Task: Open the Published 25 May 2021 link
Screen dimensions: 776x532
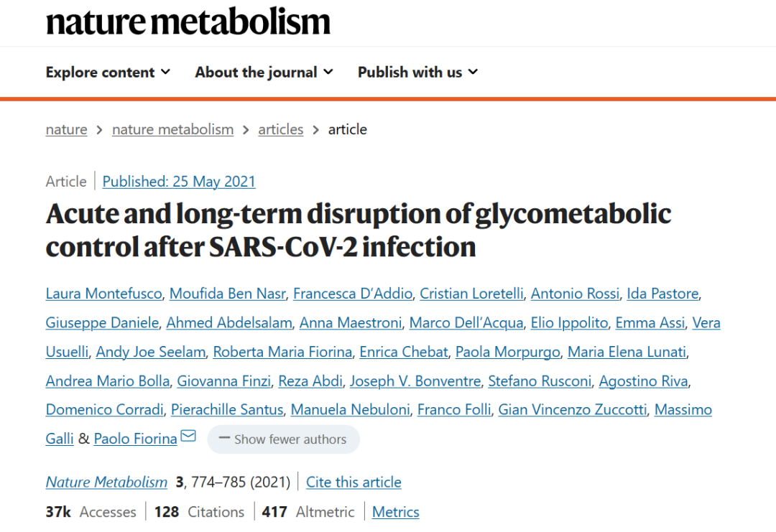Action: click(179, 182)
